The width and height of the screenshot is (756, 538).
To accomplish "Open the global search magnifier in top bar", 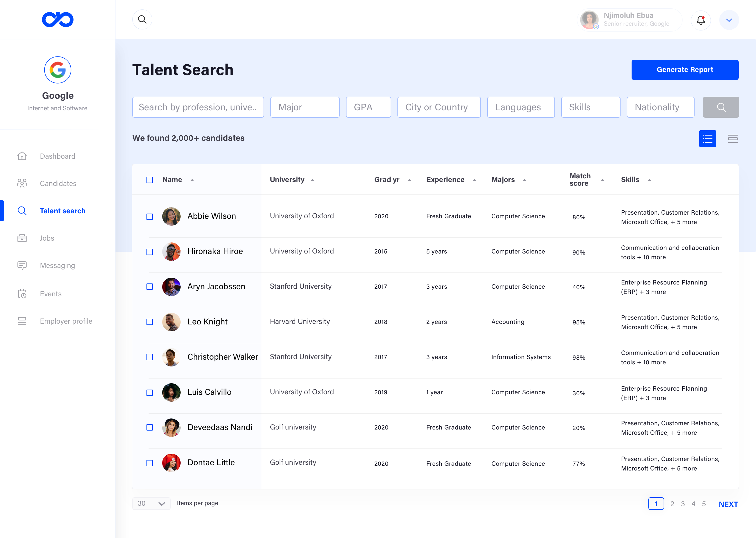I will [142, 19].
